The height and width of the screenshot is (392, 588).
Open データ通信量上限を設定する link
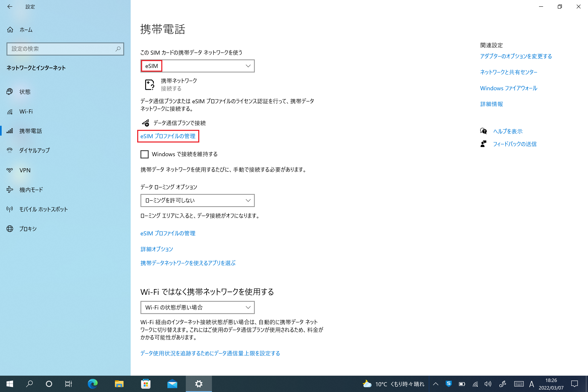[210, 353]
